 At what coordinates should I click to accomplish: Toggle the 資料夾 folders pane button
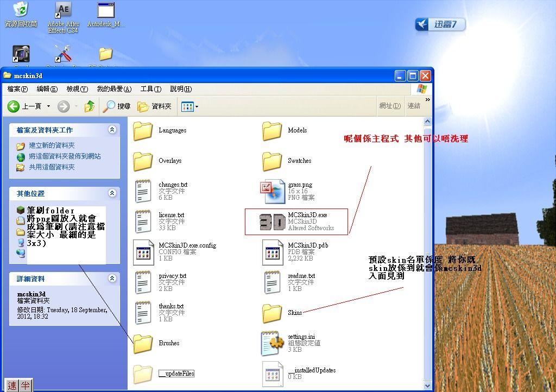[x=155, y=106]
